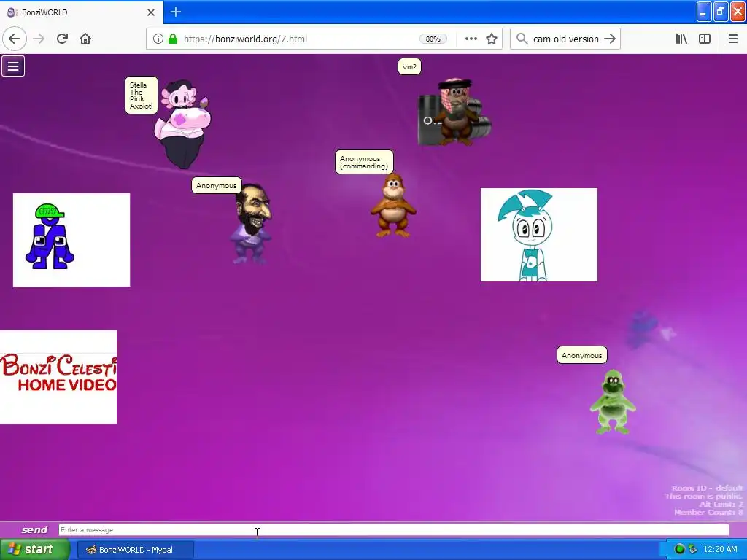Open the Windows Start menu
Screen dimensions: 747x560
[x=34, y=550]
